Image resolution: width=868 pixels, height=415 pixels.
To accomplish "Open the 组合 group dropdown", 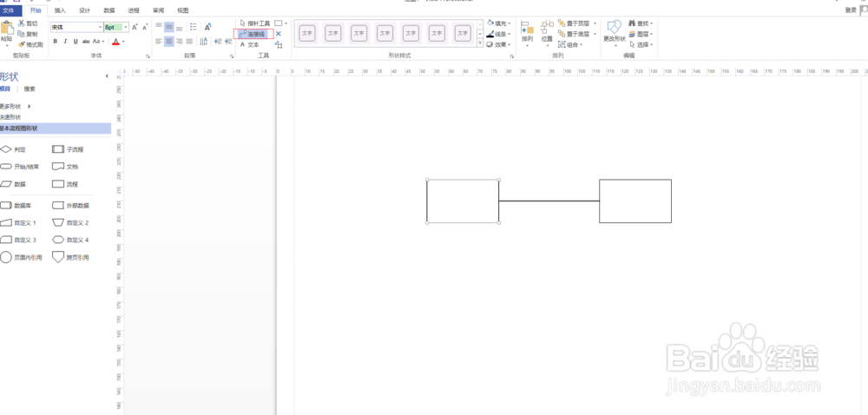I will pos(571,45).
